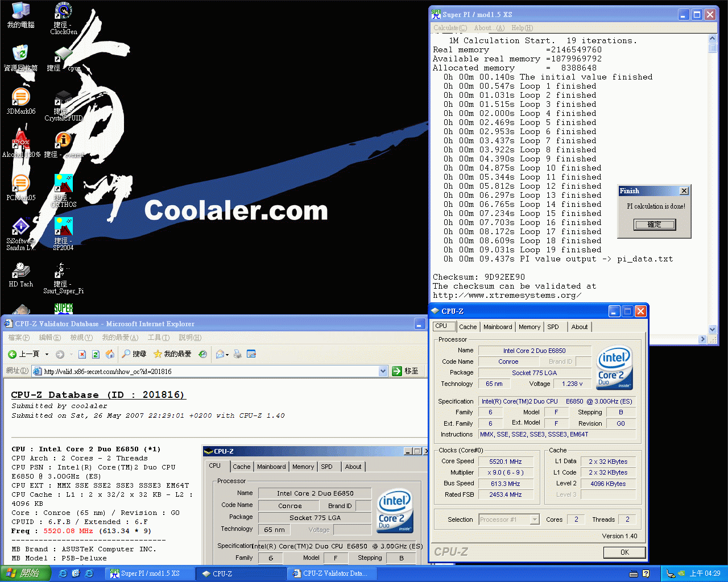Image resolution: width=728 pixels, height=582 pixels.
Task: Launch the cpuz shortcut on desktop
Action: 63,59
